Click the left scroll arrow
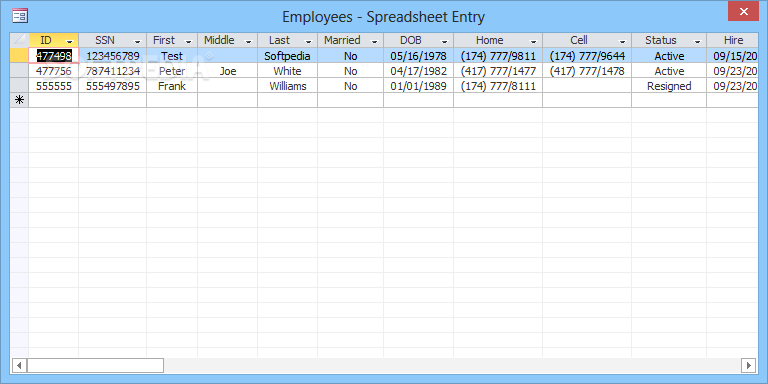This screenshot has width=768, height=384. (19, 365)
